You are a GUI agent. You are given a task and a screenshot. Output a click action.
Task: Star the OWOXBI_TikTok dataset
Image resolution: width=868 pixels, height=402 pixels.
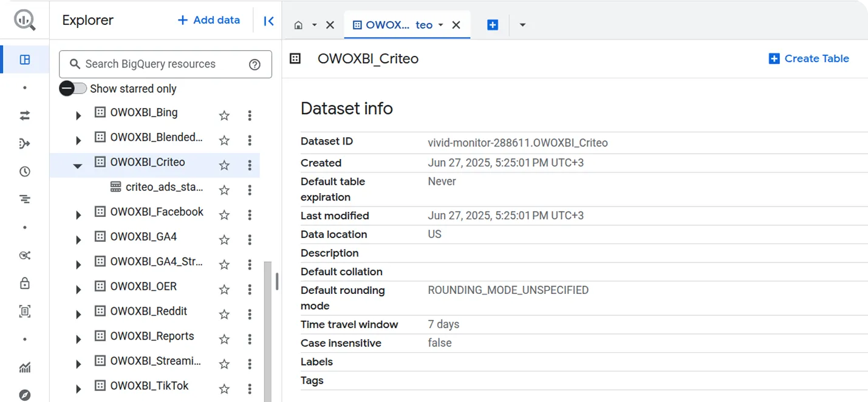[x=224, y=389]
